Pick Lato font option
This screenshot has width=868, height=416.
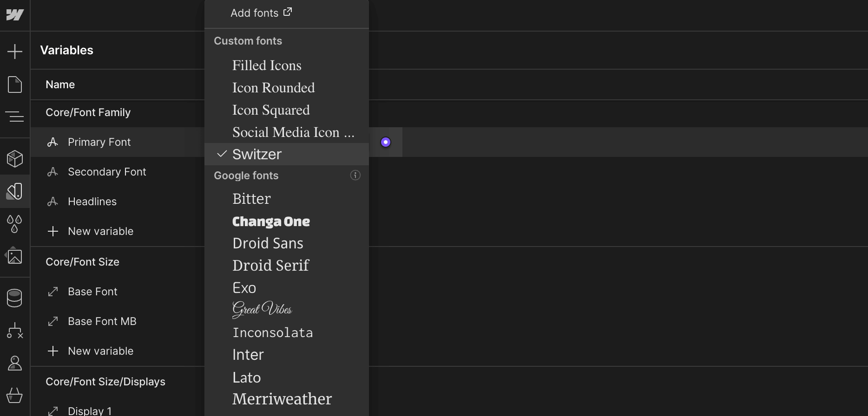tap(287, 377)
